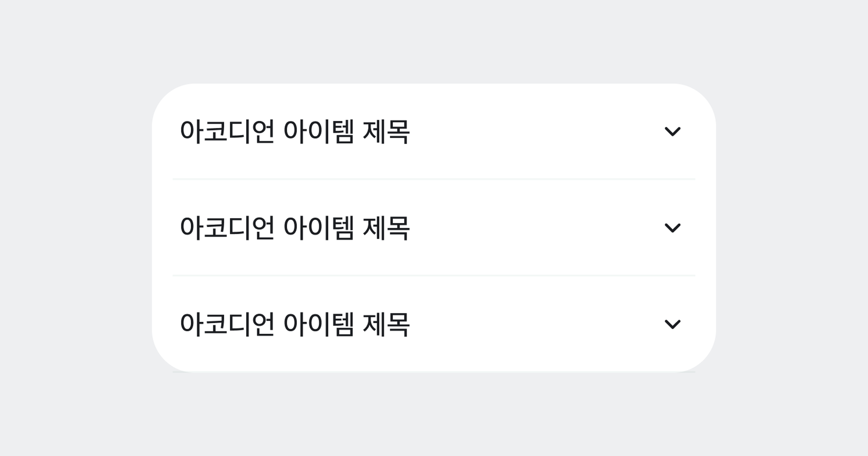Screen dimensions: 868x456
Task: Select the word 제목 in the second row
Action: coord(386,228)
